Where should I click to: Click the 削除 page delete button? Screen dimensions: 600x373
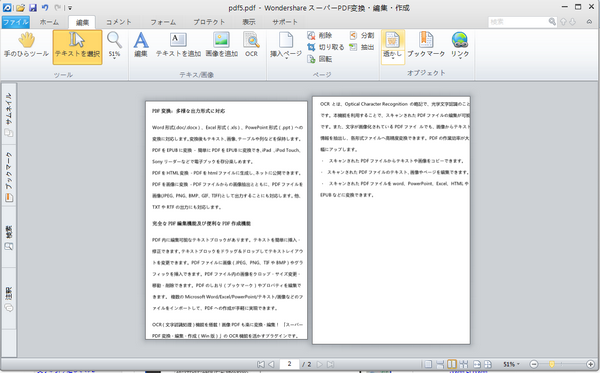click(320, 36)
